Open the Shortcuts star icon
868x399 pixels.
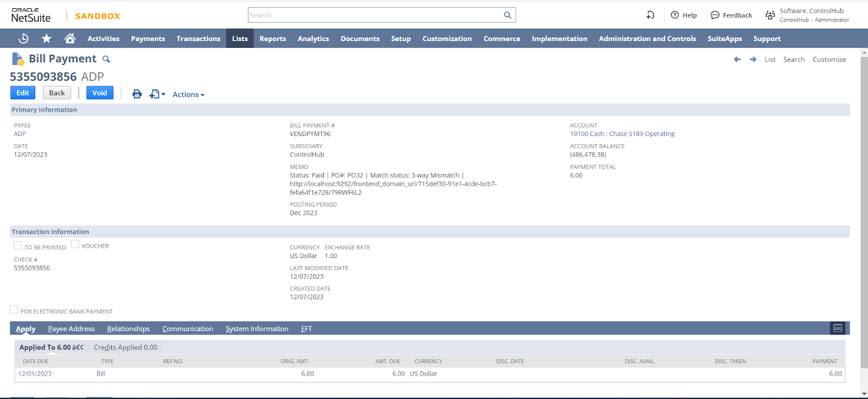point(47,38)
